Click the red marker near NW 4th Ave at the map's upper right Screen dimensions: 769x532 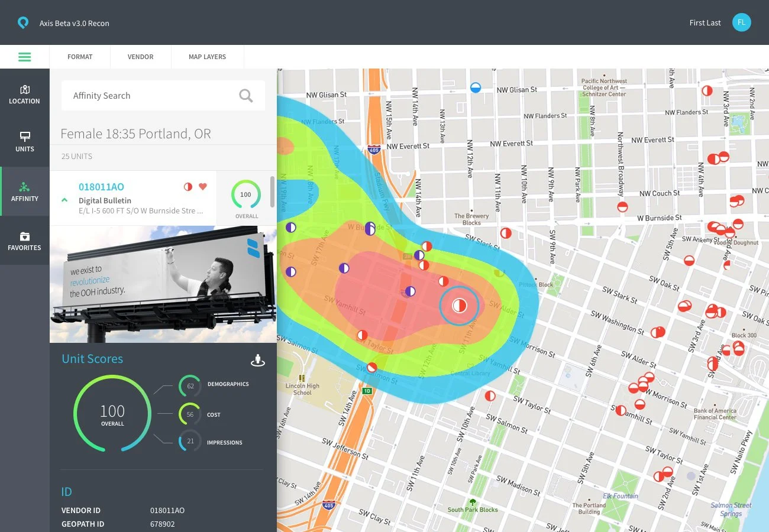[x=707, y=90]
